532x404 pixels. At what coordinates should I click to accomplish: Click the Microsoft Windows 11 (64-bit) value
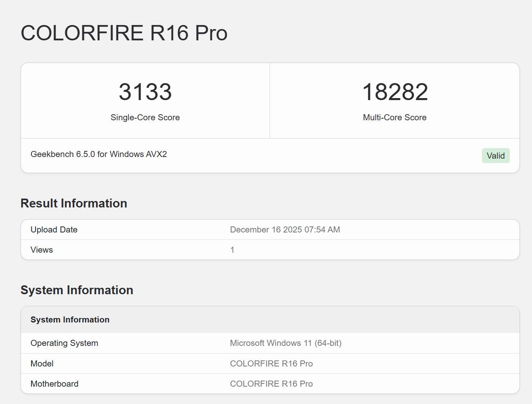click(285, 343)
